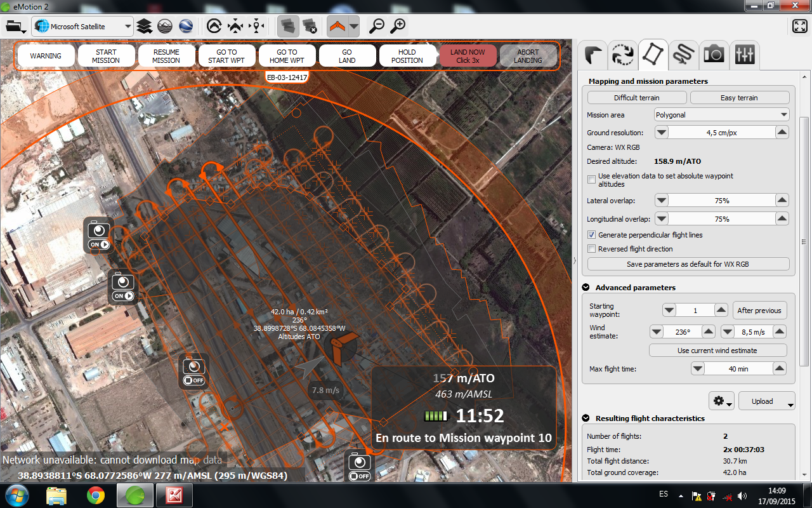Click the full screen toggle icon

tap(799, 26)
